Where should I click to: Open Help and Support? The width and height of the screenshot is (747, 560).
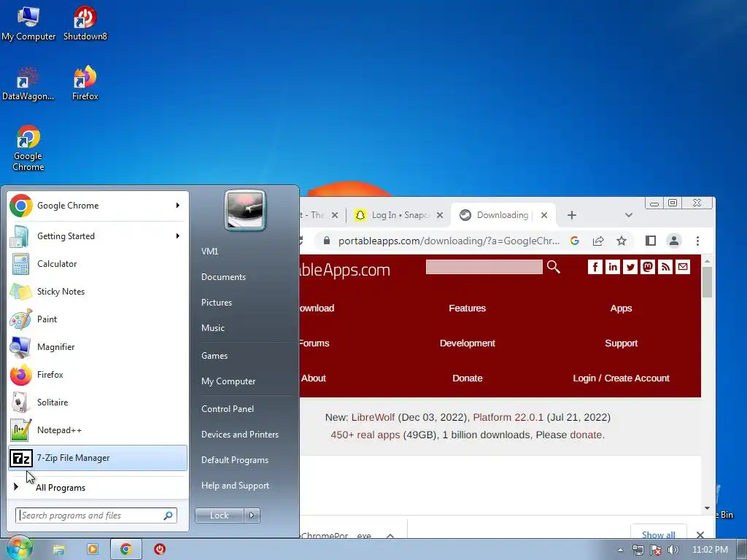coord(235,486)
